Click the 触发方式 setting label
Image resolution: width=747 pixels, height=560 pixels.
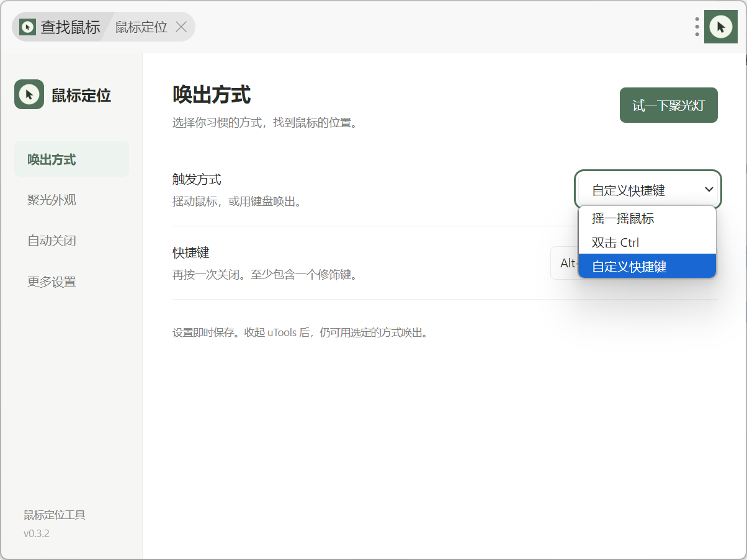click(x=197, y=180)
